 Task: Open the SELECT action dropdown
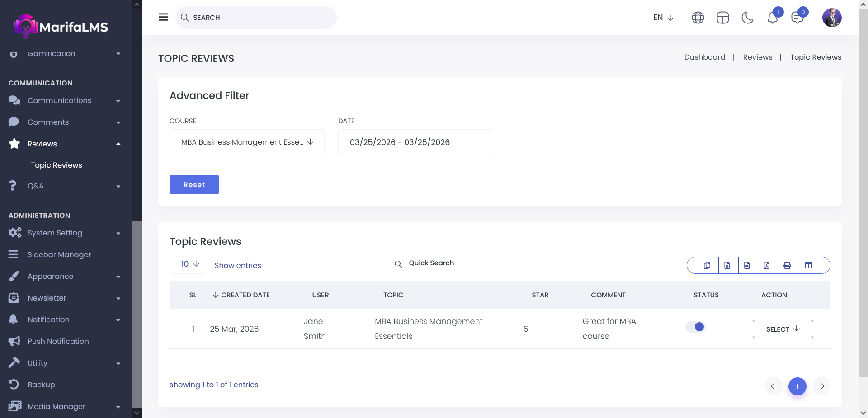(783, 329)
